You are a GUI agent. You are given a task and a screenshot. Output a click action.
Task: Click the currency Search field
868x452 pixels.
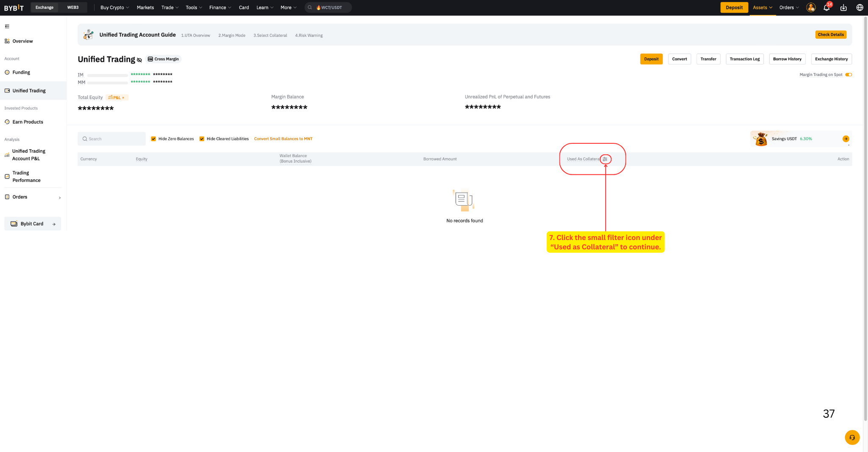click(111, 139)
